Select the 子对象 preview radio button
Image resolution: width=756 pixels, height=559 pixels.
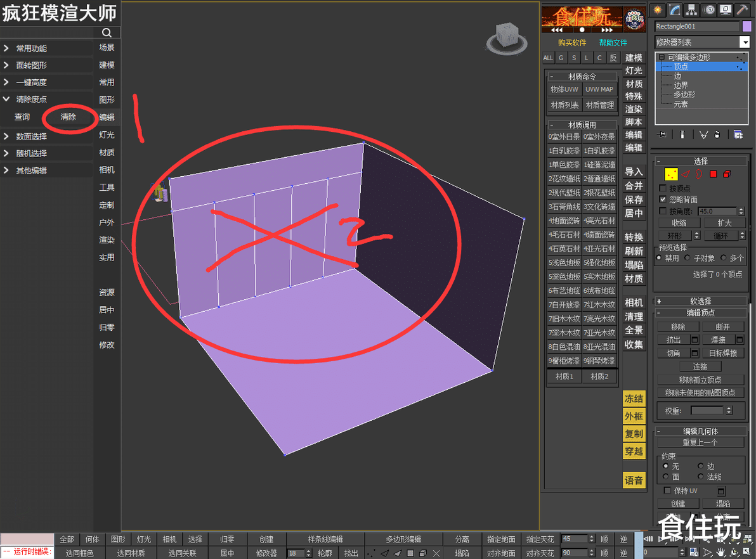pyautogui.click(x=688, y=258)
